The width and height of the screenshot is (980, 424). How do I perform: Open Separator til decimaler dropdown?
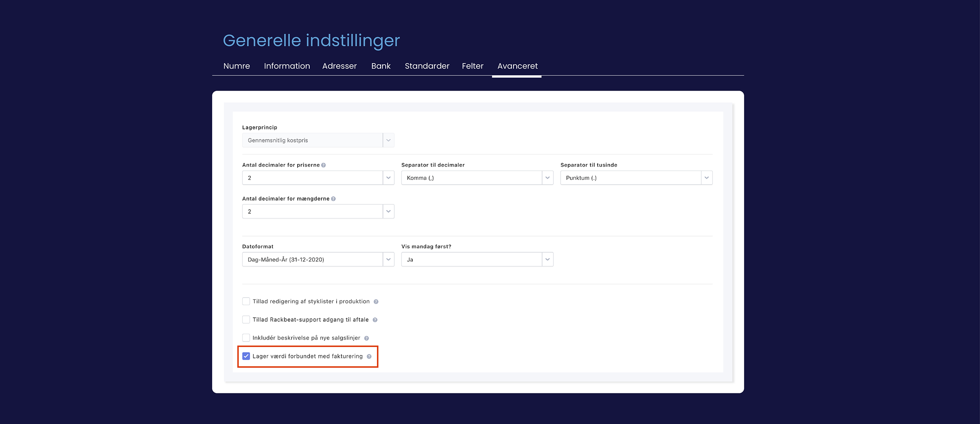click(x=477, y=178)
